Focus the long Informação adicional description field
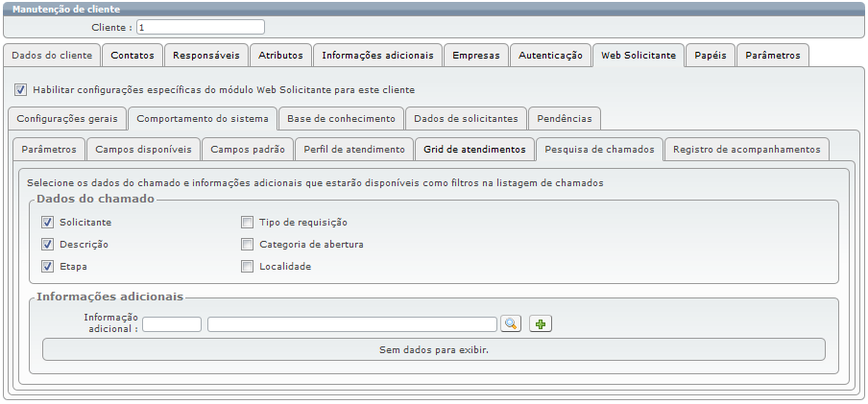Viewport: 868px width, 404px height. click(x=352, y=324)
